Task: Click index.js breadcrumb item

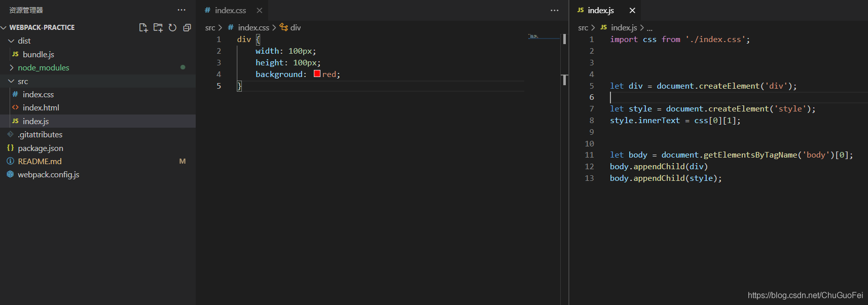Action: point(624,27)
